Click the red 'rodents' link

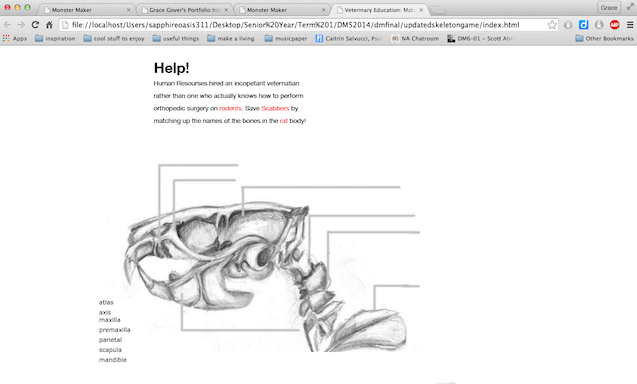pos(230,108)
